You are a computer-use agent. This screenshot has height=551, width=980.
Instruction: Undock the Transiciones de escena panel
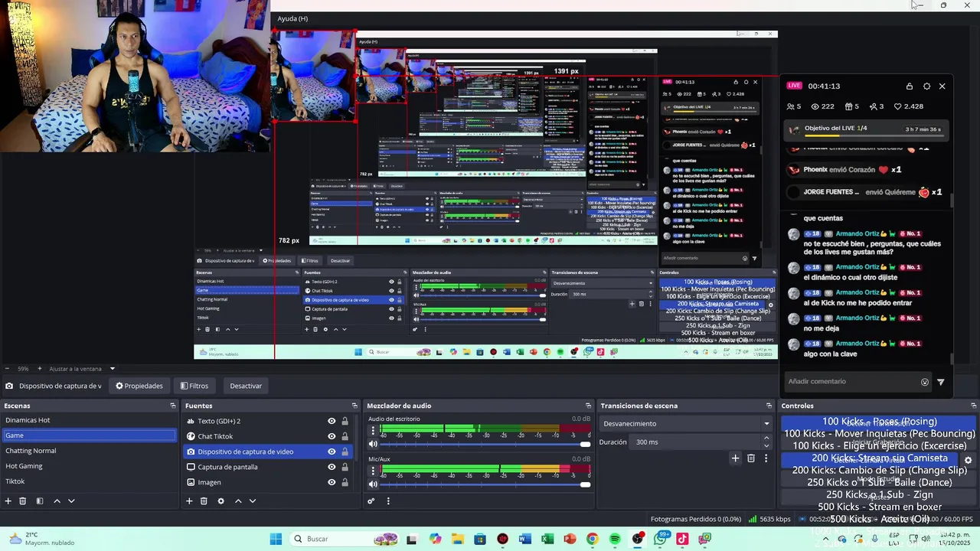[769, 406]
